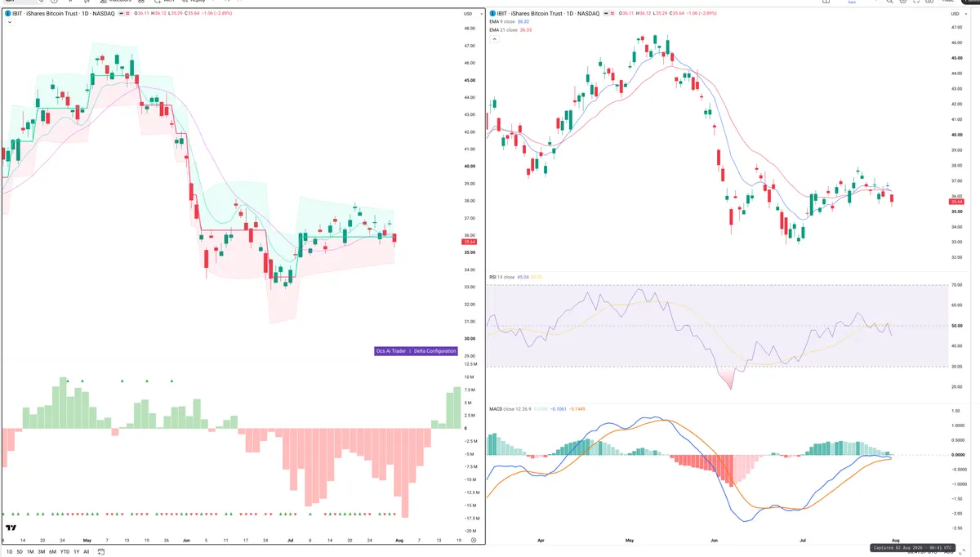Image resolution: width=980 pixels, height=557 pixels.
Task: Click the TradingView logo in left chart
Action: coord(11,529)
